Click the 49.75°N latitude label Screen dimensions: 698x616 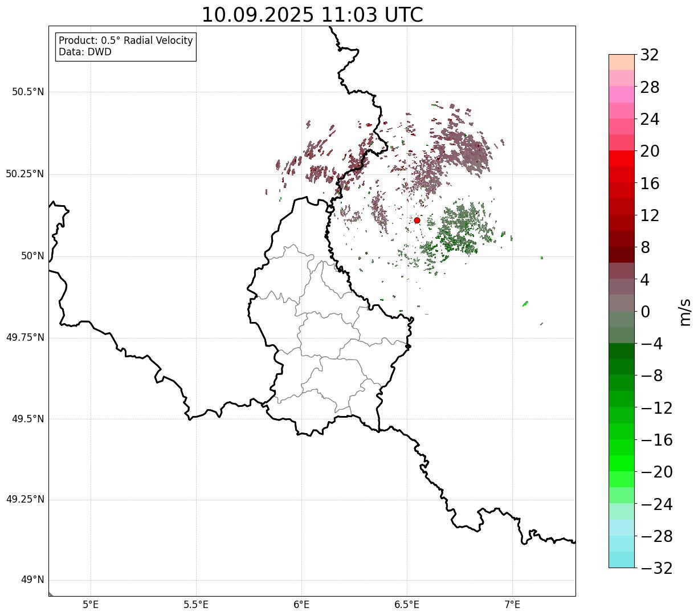point(25,337)
